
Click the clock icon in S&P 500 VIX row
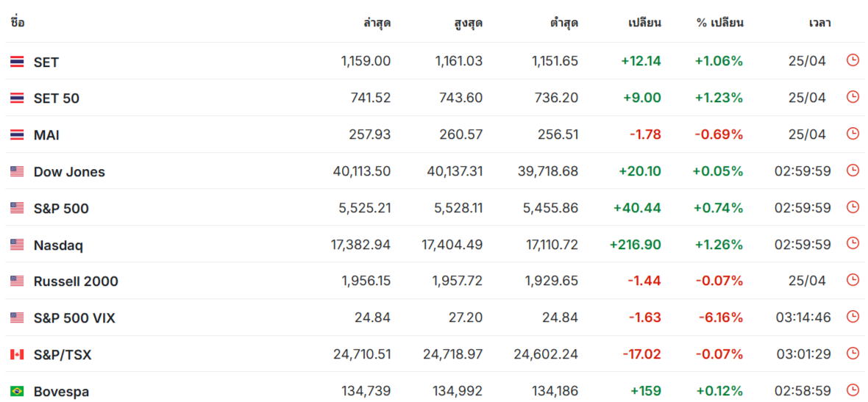click(x=853, y=317)
